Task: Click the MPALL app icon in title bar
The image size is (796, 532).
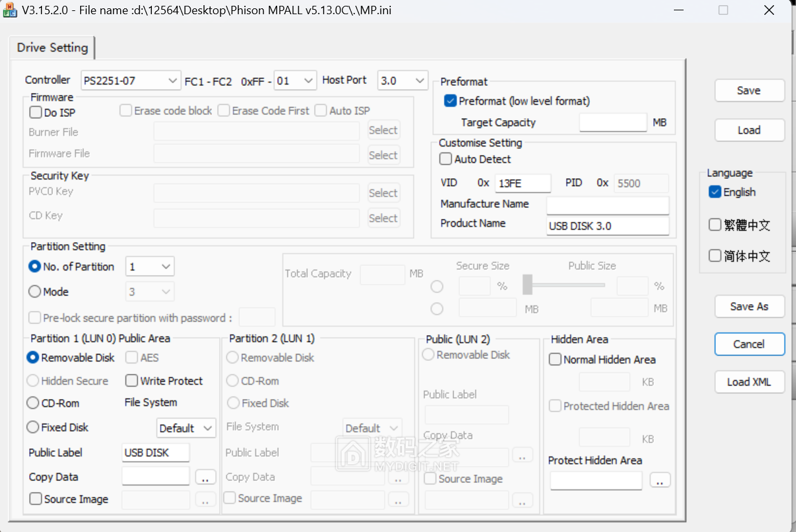Action: pyautogui.click(x=10, y=10)
